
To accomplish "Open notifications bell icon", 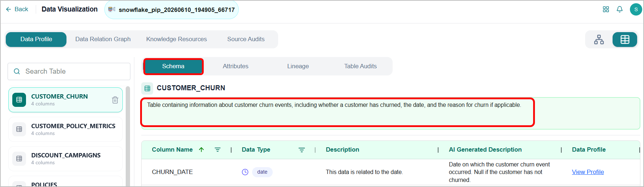I will click(620, 9).
